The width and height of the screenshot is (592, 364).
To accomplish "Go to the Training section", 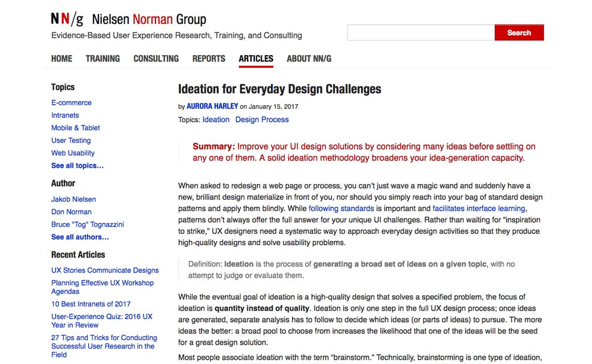I will pyautogui.click(x=102, y=59).
